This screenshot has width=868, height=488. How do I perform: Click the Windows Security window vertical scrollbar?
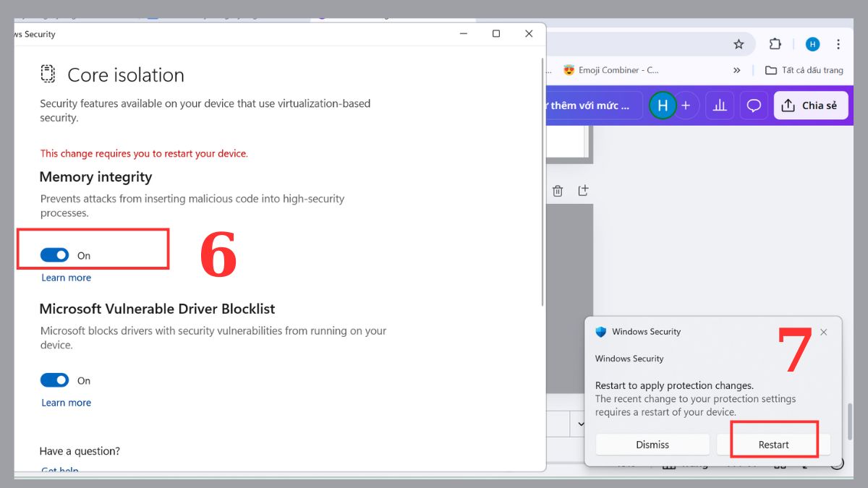[x=542, y=181]
